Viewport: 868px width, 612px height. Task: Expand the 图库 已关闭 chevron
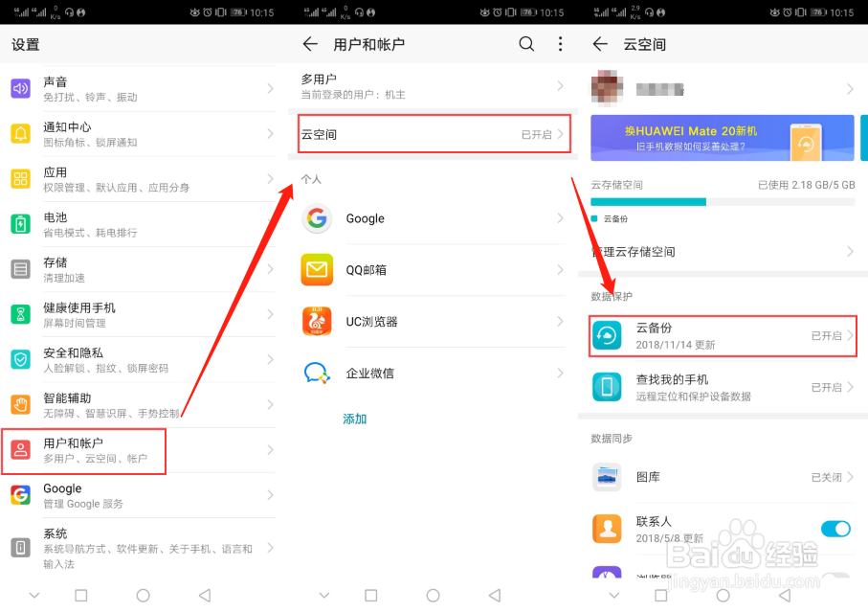tap(850, 477)
